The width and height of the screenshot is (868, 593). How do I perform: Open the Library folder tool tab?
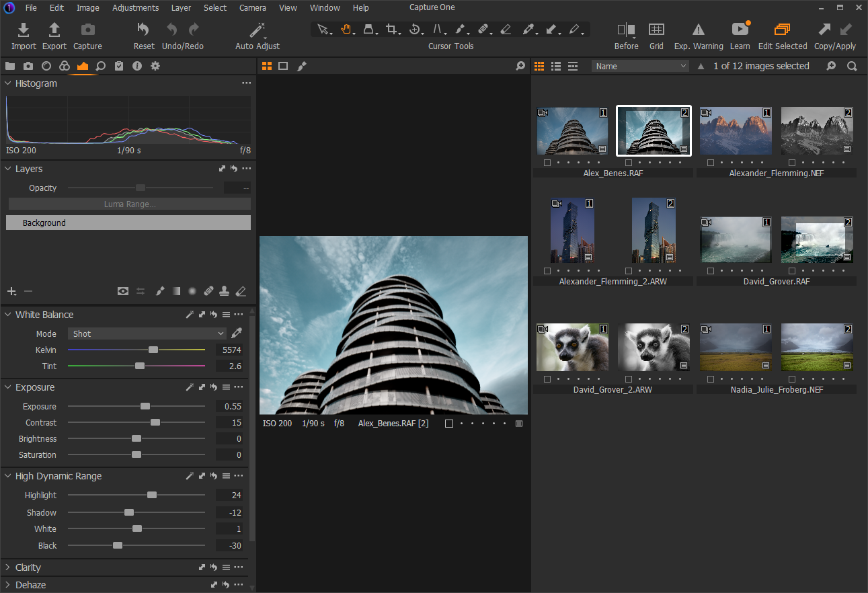[10, 66]
